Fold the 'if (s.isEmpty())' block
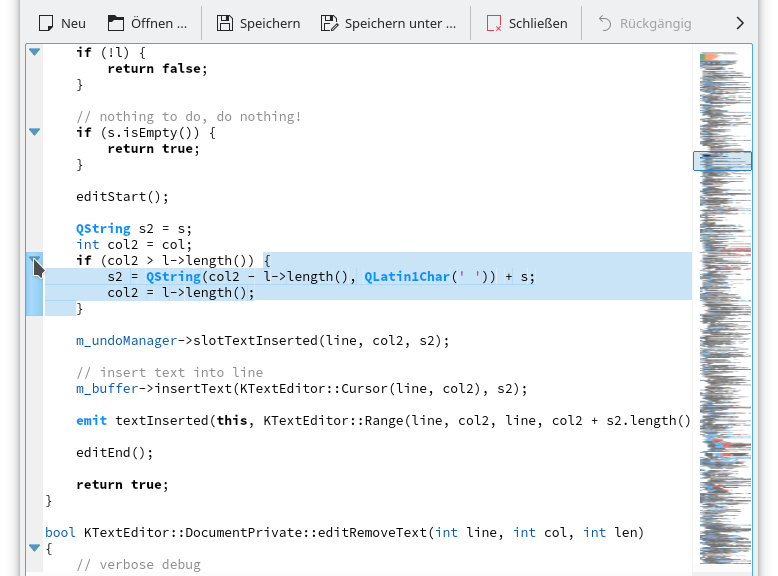The height and width of the screenshot is (576, 778). pyautogui.click(x=34, y=132)
